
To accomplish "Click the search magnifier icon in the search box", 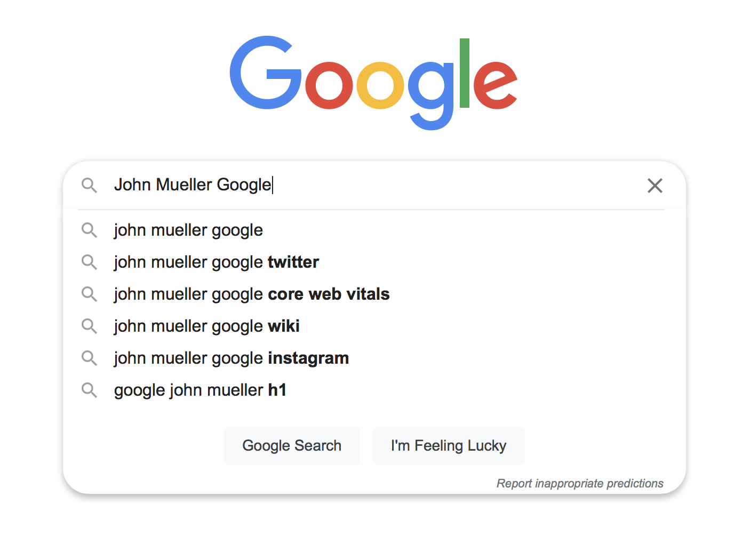I will (89, 186).
